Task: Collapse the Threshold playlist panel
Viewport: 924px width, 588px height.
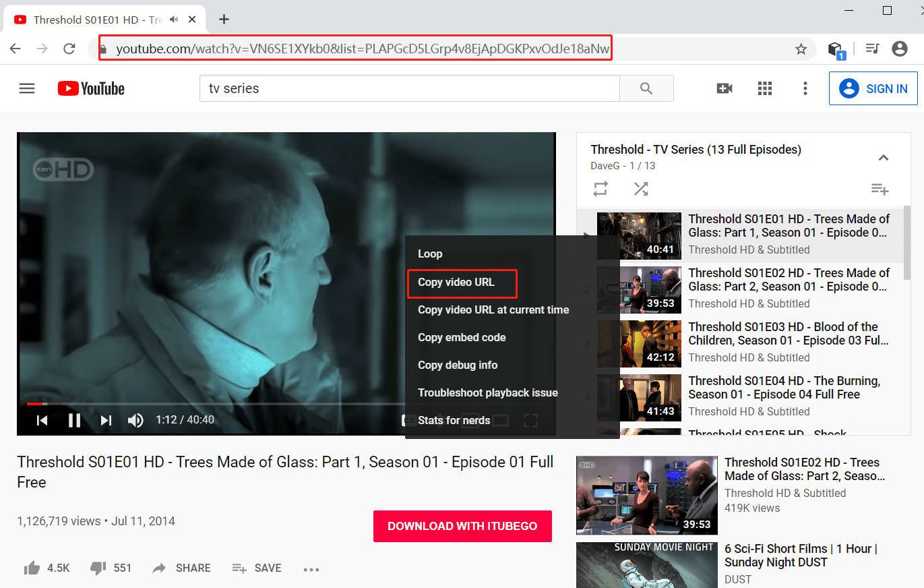Action: 883,158
